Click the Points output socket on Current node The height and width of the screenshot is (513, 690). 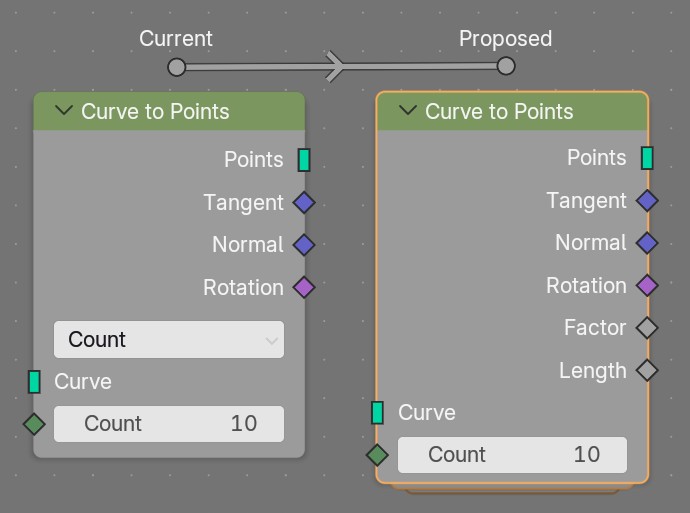coord(304,160)
